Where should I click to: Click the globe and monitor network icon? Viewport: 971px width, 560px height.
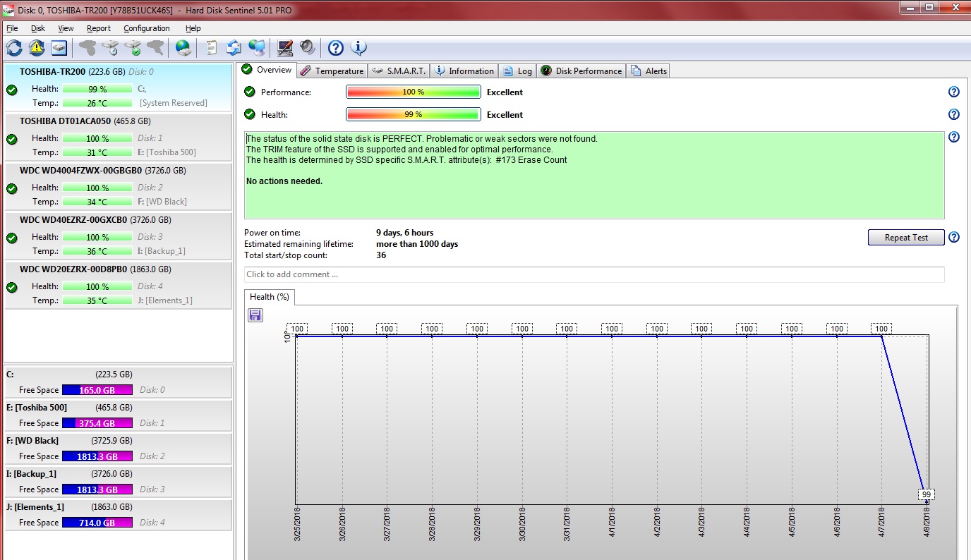(x=257, y=48)
